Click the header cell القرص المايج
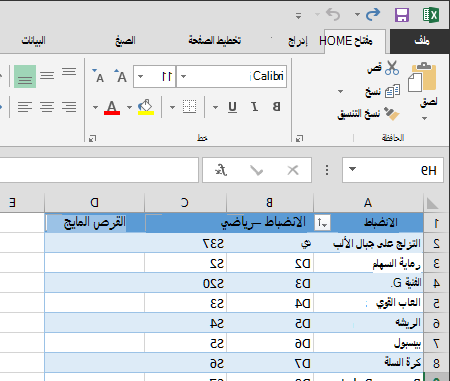This screenshot has height=381, width=450. pyautogui.click(x=95, y=223)
